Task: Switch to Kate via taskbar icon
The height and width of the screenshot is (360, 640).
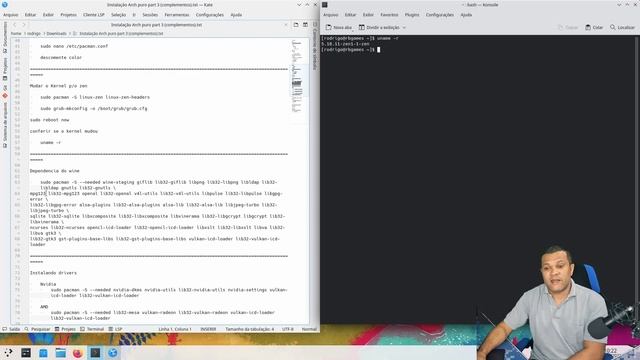Action: click(x=113, y=352)
